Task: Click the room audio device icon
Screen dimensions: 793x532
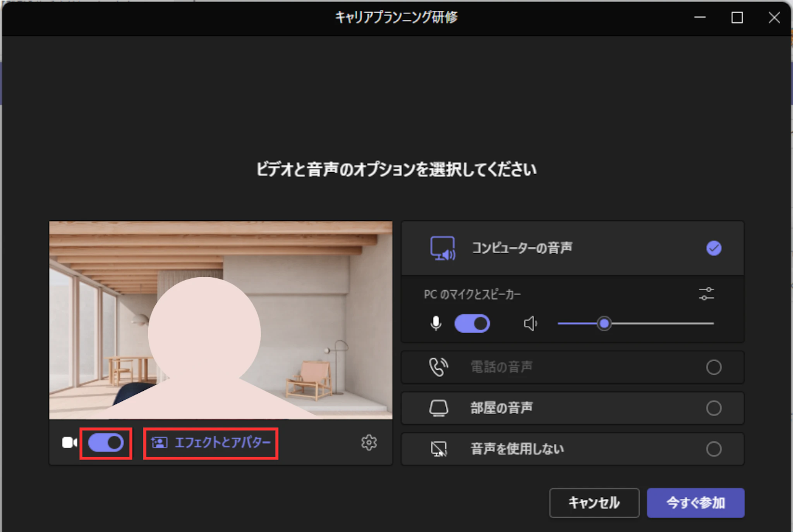Action: pyautogui.click(x=439, y=408)
